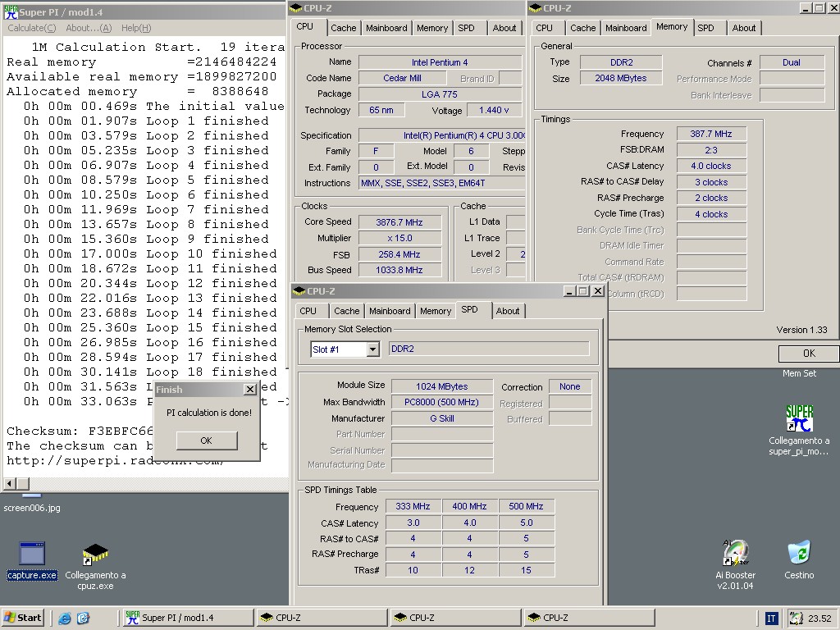Screen dimensions: 840x630
Task: Click the 4.0 clocks CAS# Latency value
Action: (x=711, y=166)
